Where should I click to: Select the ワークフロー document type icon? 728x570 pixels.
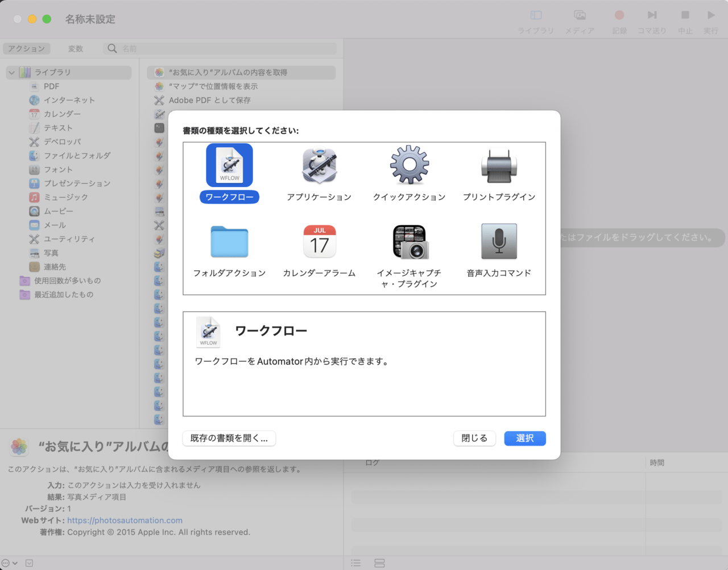[x=229, y=166]
